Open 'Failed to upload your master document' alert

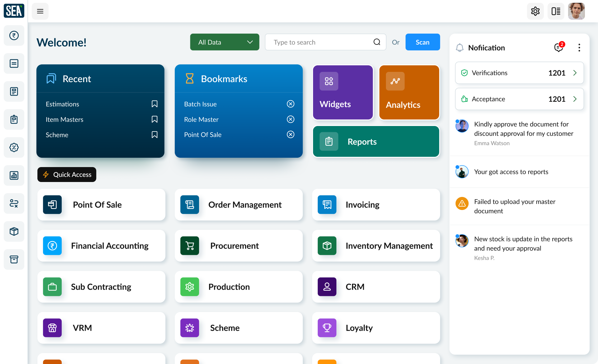[x=519, y=206]
